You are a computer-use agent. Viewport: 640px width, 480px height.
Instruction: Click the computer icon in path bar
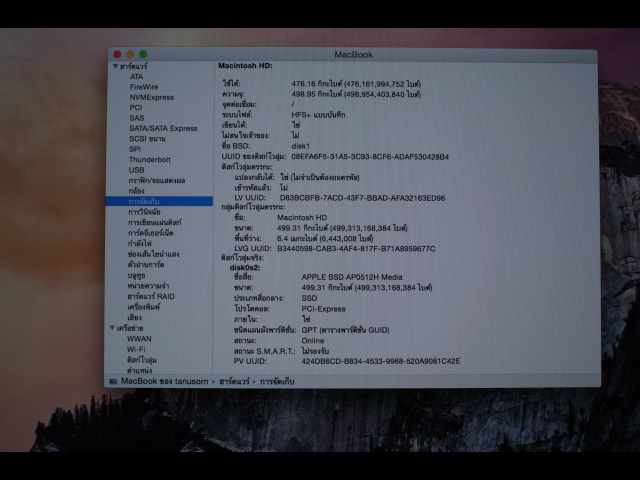point(113,382)
